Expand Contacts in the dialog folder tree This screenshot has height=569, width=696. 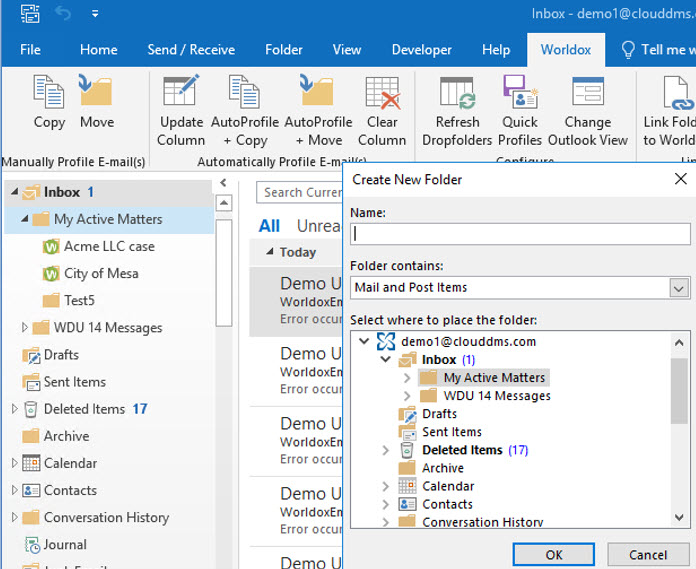click(385, 504)
